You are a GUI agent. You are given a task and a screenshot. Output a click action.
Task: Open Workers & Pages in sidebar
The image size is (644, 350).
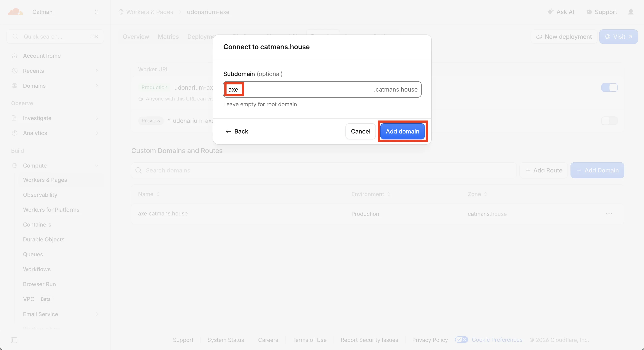click(45, 180)
